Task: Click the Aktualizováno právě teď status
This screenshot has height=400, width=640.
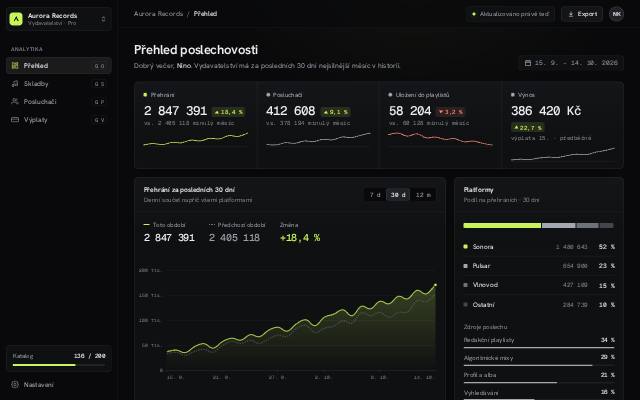Action: tap(510, 14)
